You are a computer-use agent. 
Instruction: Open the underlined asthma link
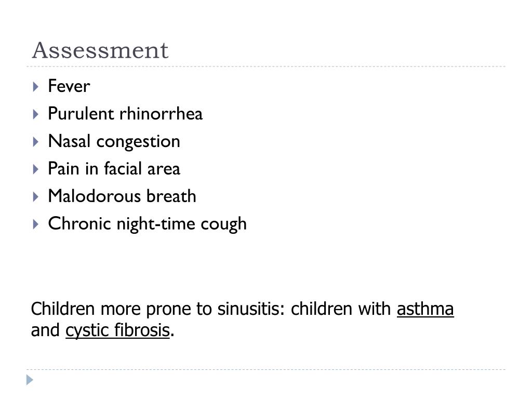pyautogui.click(x=425, y=309)
